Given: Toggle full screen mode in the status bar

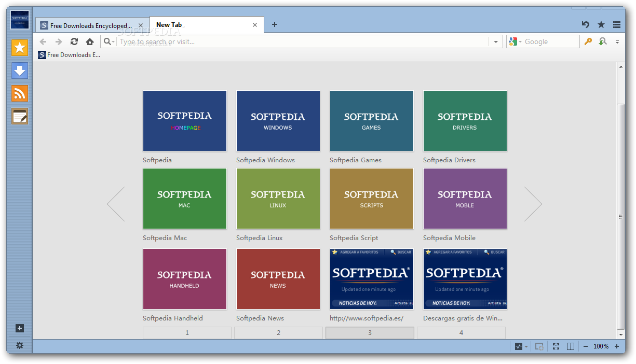Looking at the screenshot, I should [556, 346].
